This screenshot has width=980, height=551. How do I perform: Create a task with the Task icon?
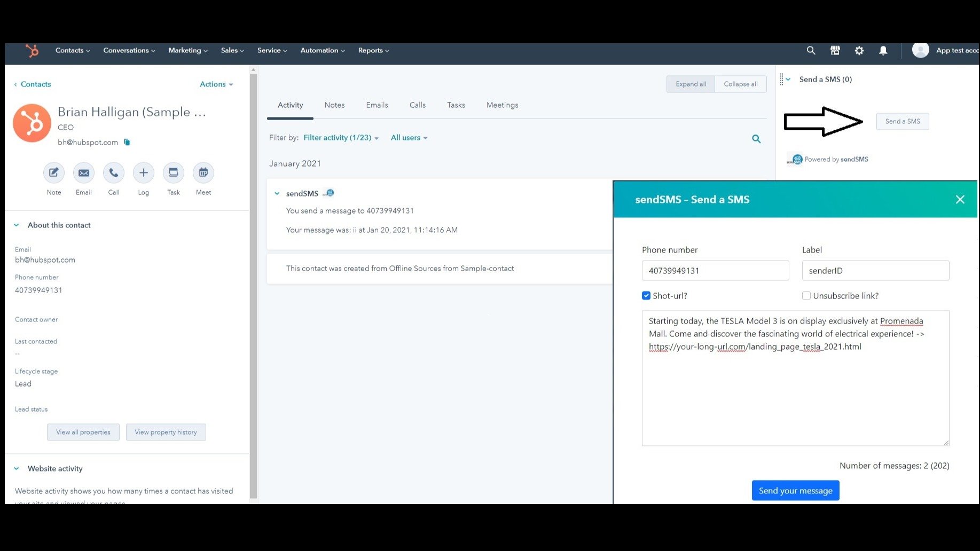[x=174, y=173]
